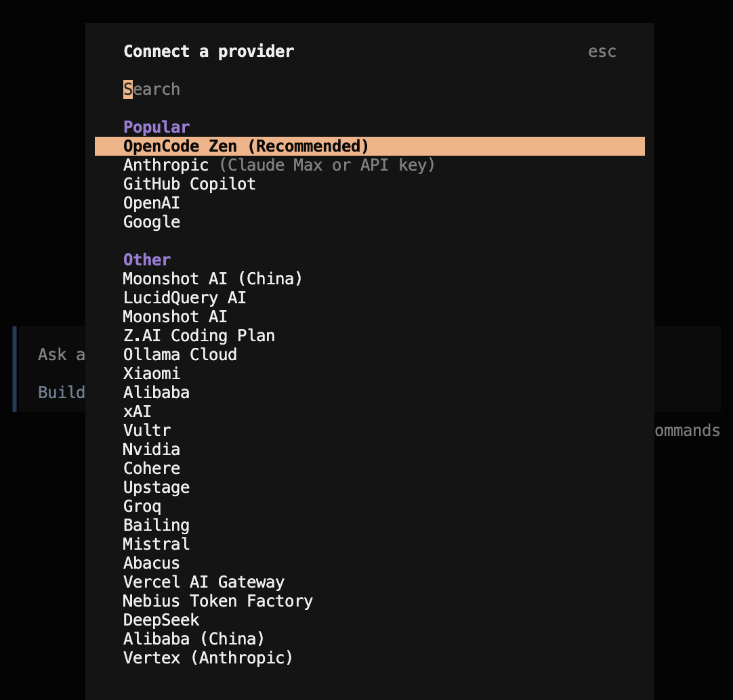Screen dimensions: 733x700
Task: Click the Search field in provider dialog
Action: pos(369,89)
